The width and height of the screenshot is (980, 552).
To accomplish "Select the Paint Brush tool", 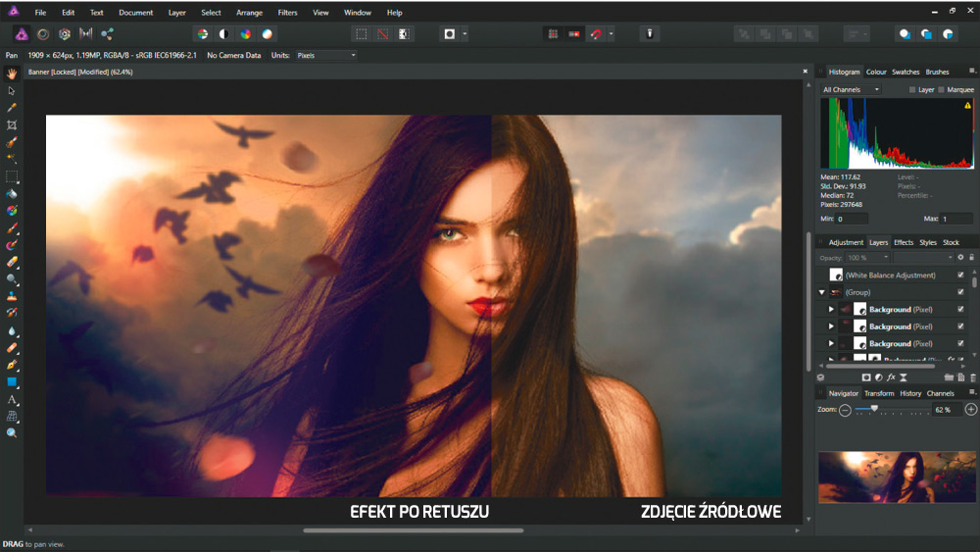I will tap(11, 228).
